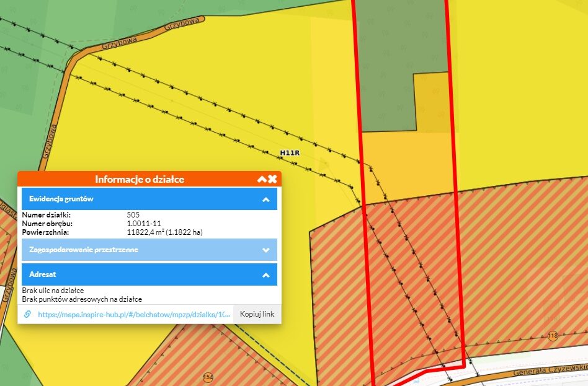Click the Kopiuj link button
This screenshot has width=588, height=386.
coord(257,314)
